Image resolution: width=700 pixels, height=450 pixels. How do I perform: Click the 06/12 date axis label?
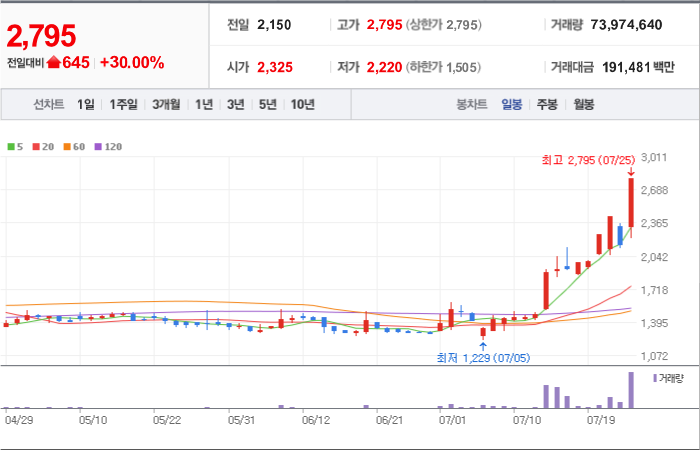point(316,420)
